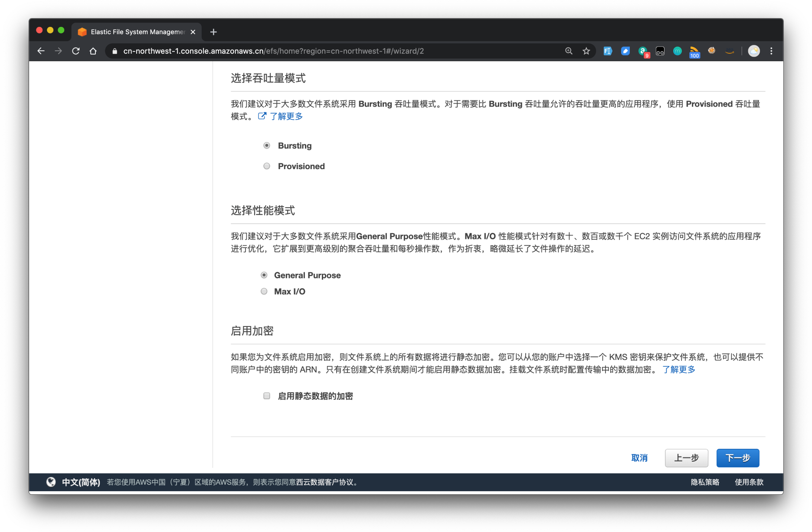Select General Purpose performance mode
This screenshot has height=532, width=812.
click(264, 275)
